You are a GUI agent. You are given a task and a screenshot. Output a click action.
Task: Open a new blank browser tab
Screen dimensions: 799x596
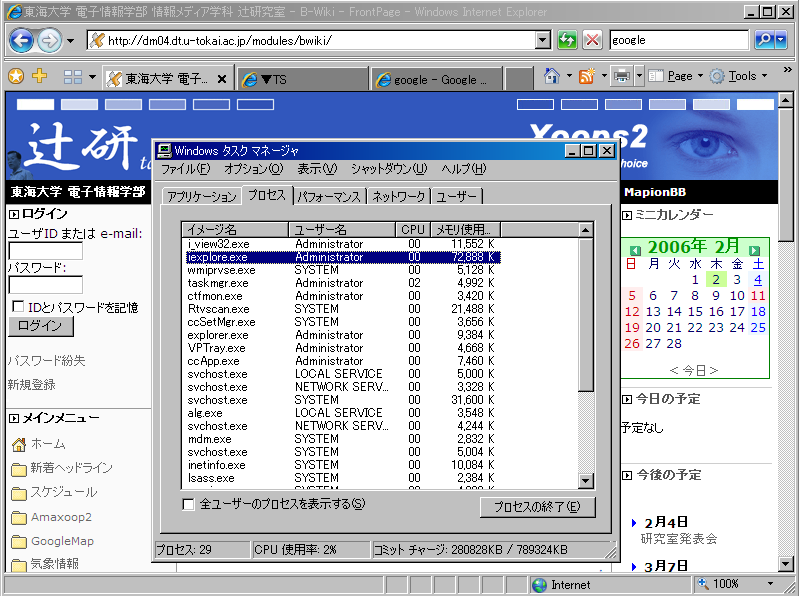(519, 79)
